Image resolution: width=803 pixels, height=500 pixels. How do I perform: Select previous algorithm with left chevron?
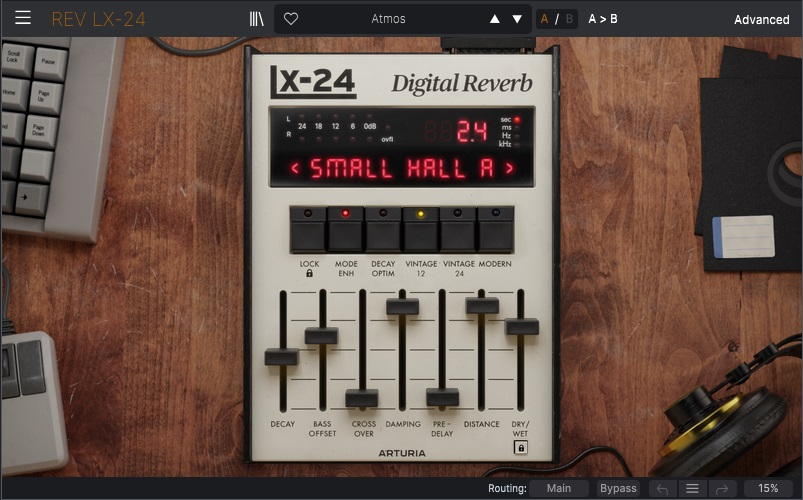(x=295, y=168)
